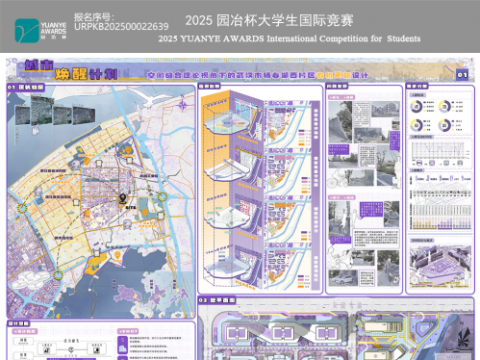Click the yellow dashed circle node east of SITE
Screen dimensions: 480x360
tap(162, 197)
